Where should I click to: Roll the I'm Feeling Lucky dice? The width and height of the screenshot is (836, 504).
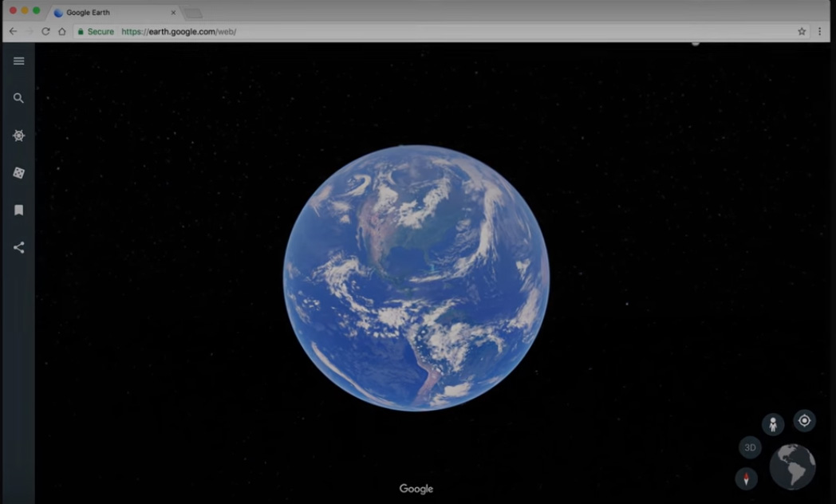(18, 173)
